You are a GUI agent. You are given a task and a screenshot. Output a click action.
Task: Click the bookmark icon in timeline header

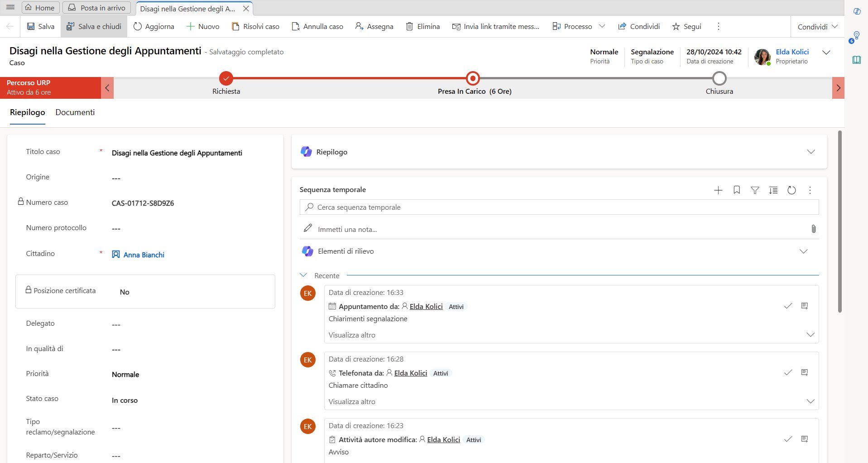(737, 190)
